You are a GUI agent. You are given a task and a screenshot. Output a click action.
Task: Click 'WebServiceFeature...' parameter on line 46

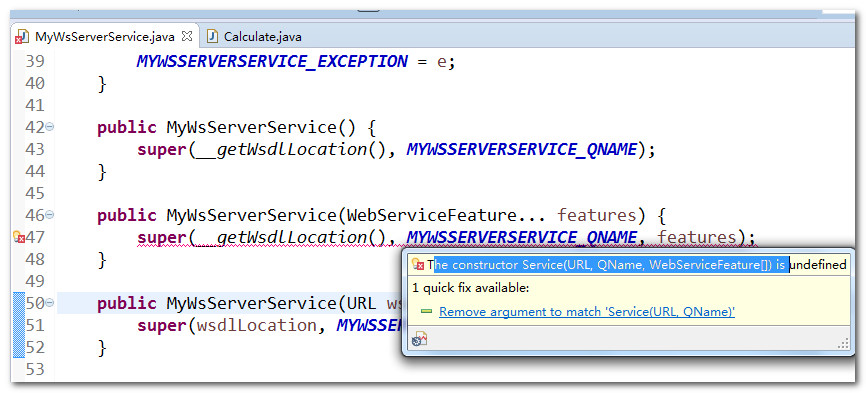point(447,215)
